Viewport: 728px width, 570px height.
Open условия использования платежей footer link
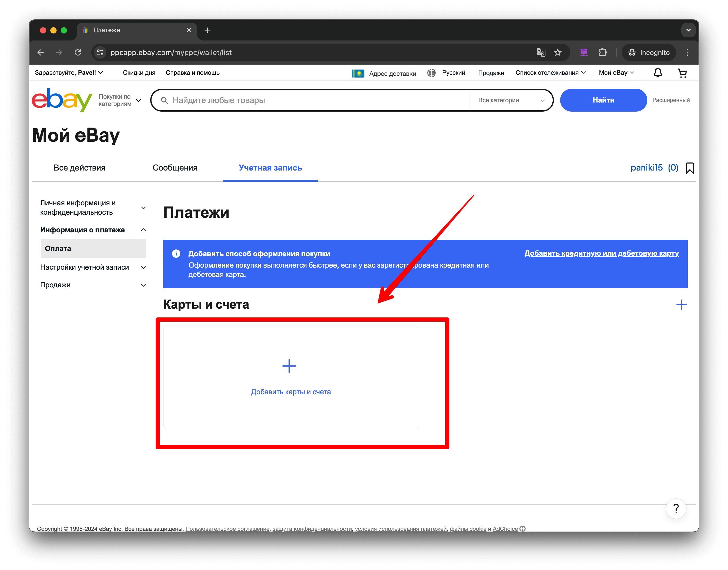pos(401,529)
